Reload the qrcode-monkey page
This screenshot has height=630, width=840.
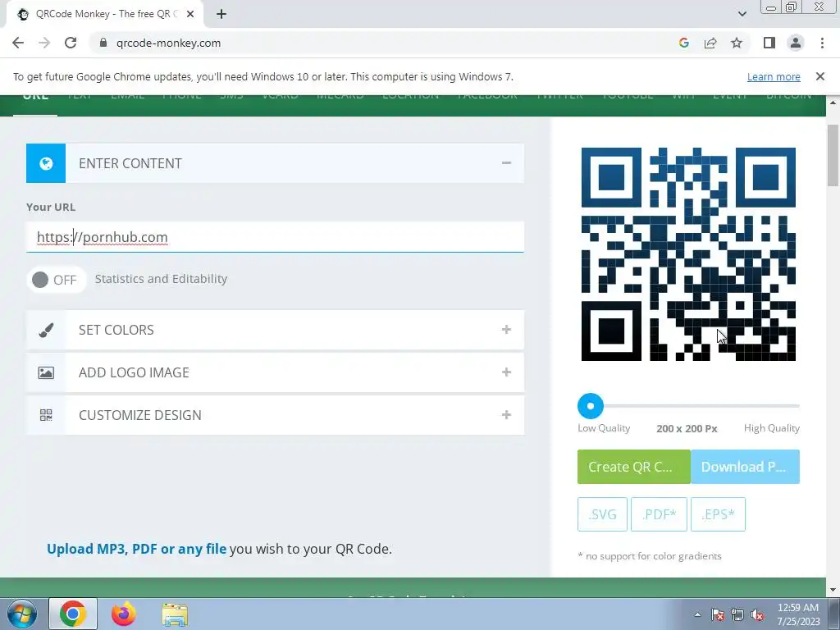(x=71, y=43)
